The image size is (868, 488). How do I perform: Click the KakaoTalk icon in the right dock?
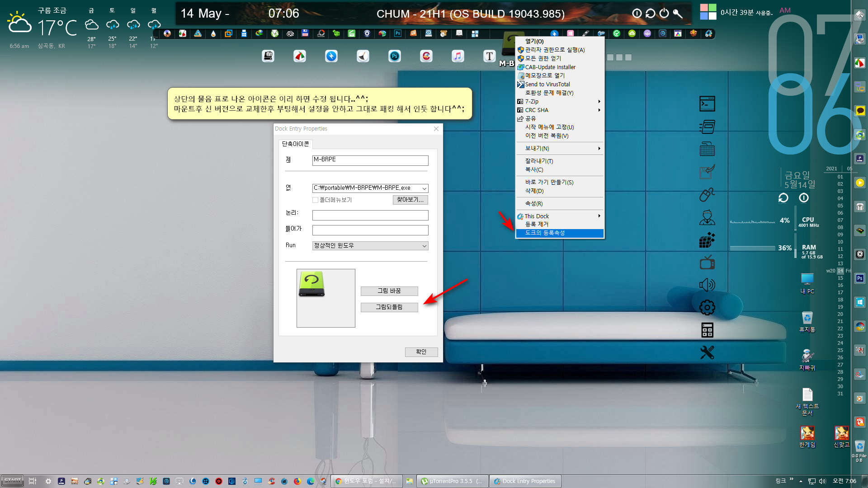tap(860, 111)
